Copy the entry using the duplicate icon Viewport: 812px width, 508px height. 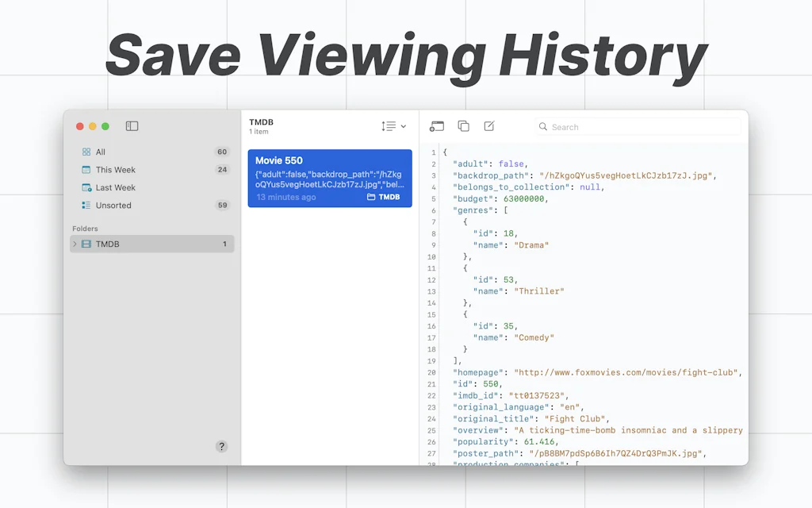click(464, 126)
